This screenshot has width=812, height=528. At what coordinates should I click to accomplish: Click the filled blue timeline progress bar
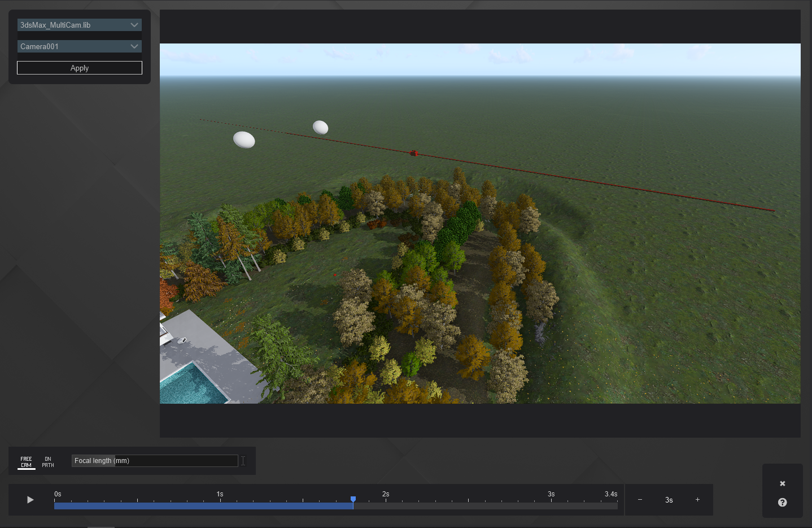(203, 506)
